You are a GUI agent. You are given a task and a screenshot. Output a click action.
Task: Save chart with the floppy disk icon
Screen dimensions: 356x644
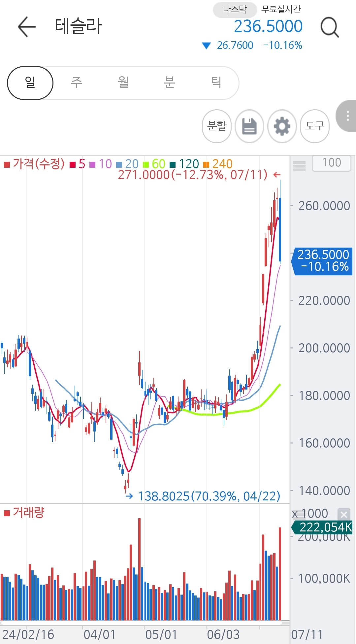(x=249, y=126)
